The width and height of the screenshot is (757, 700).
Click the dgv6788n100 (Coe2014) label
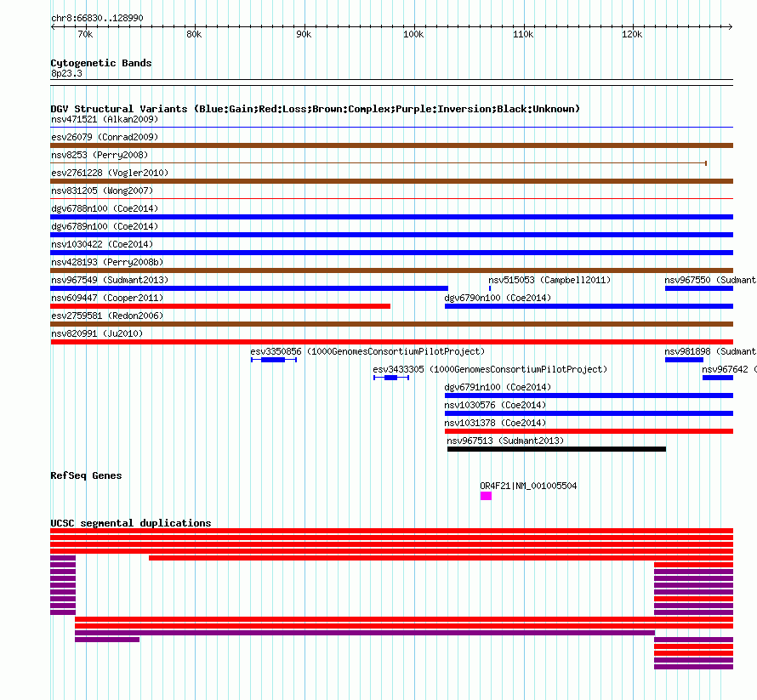[105, 208]
